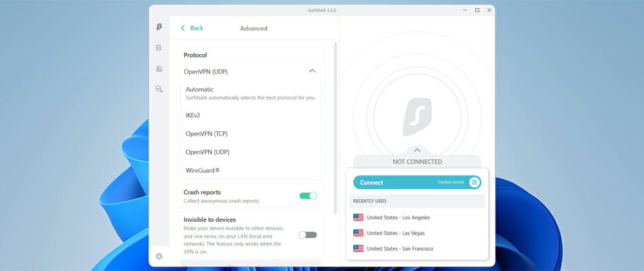Choose WireGuard protocol
The width and height of the screenshot is (644, 271).
pyautogui.click(x=251, y=170)
